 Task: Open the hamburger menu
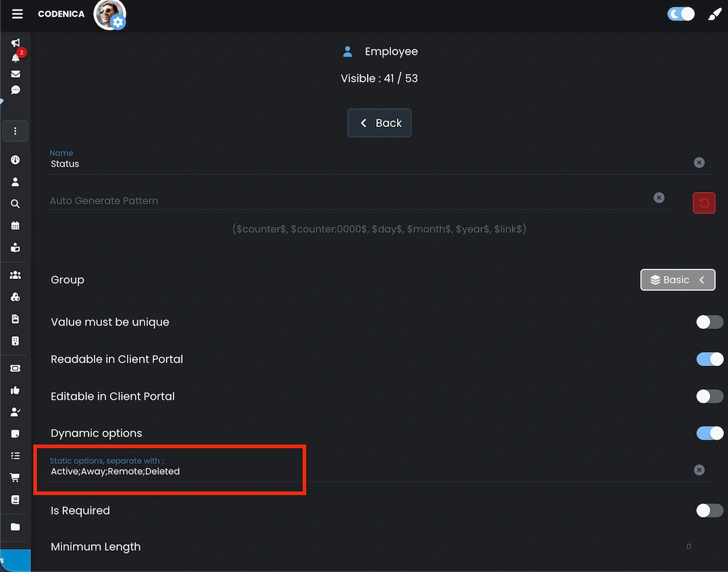pos(17,14)
